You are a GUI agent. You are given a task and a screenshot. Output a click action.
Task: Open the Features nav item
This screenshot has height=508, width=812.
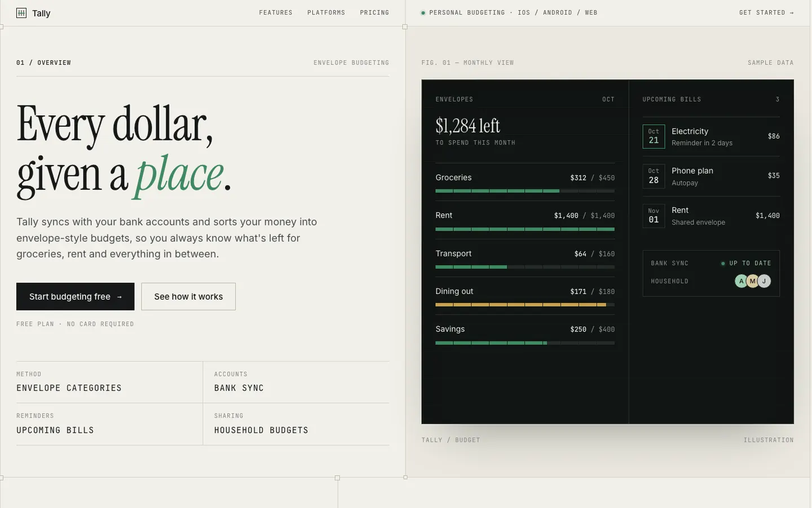click(x=276, y=12)
